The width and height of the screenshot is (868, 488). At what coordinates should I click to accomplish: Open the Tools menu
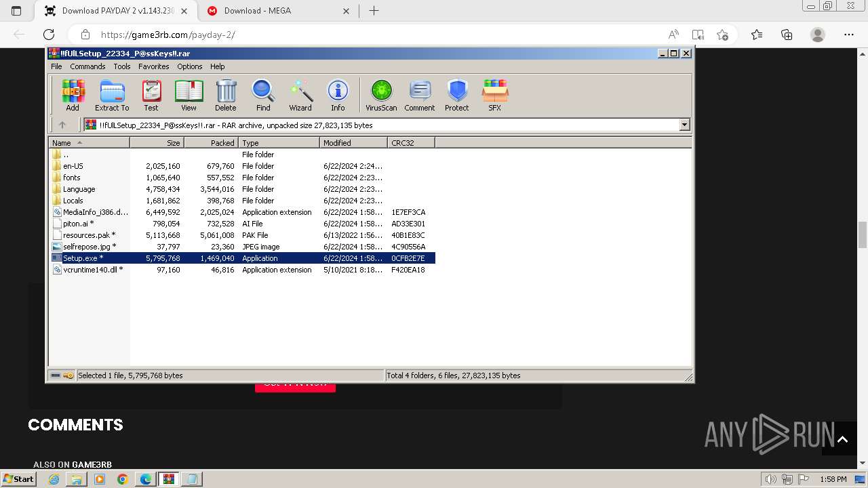[122, 66]
